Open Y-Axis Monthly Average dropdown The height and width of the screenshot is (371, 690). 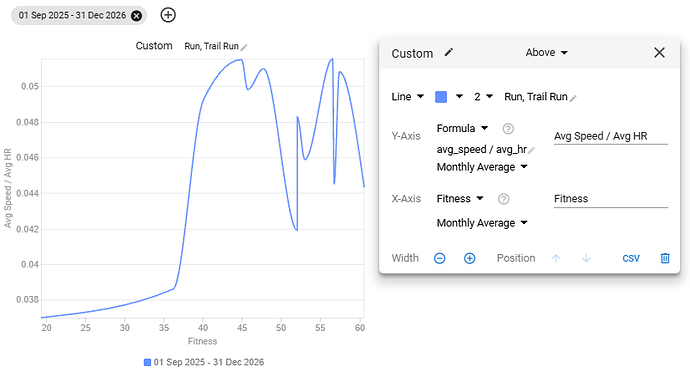click(x=482, y=167)
